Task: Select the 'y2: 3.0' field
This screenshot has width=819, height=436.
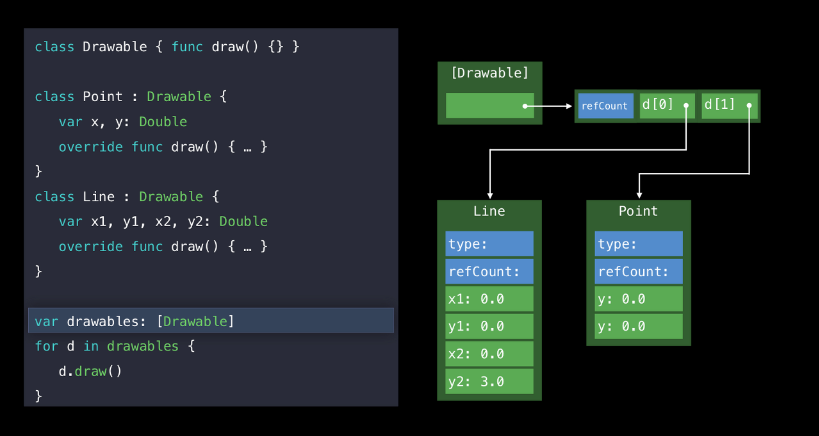Action: [x=489, y=381]
